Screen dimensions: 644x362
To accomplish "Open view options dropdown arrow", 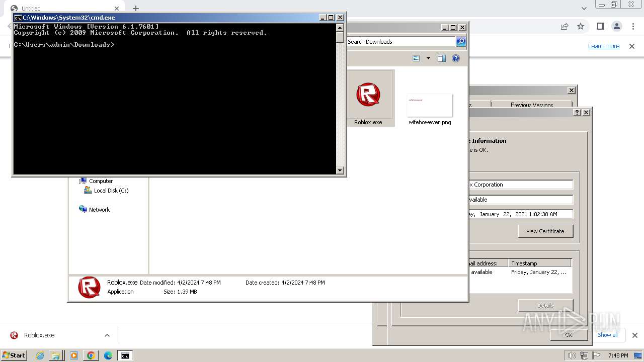I will point(428,58).
